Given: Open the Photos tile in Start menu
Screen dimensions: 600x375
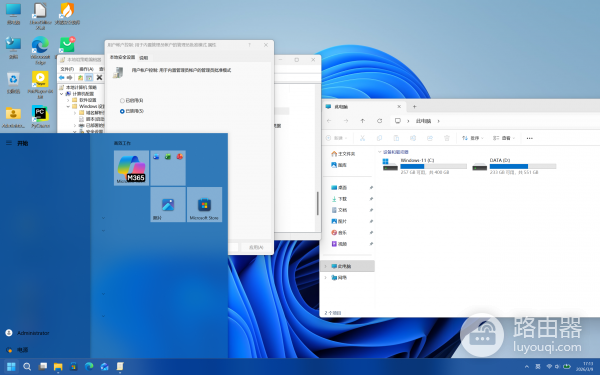Looking at the screenshot, I should (168, 204).
